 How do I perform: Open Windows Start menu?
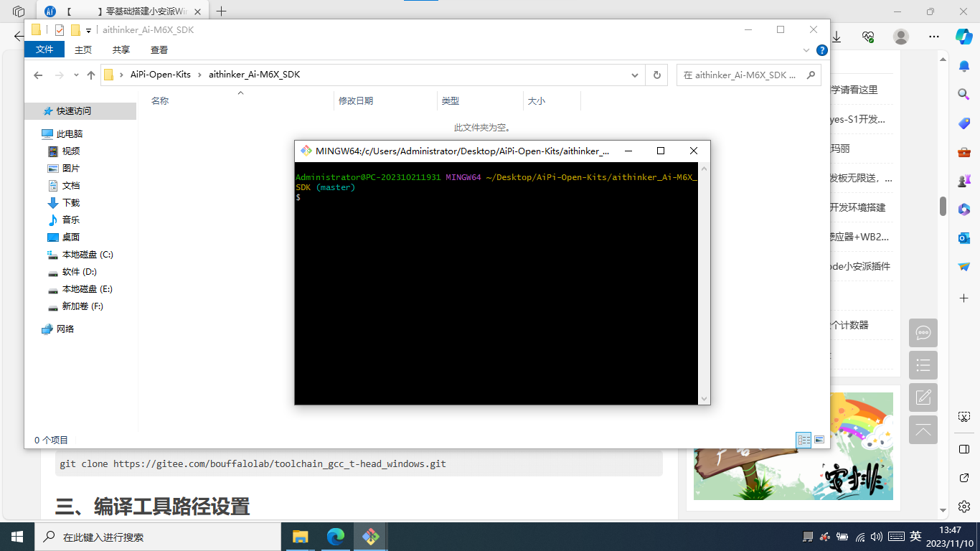click(17, 537)
